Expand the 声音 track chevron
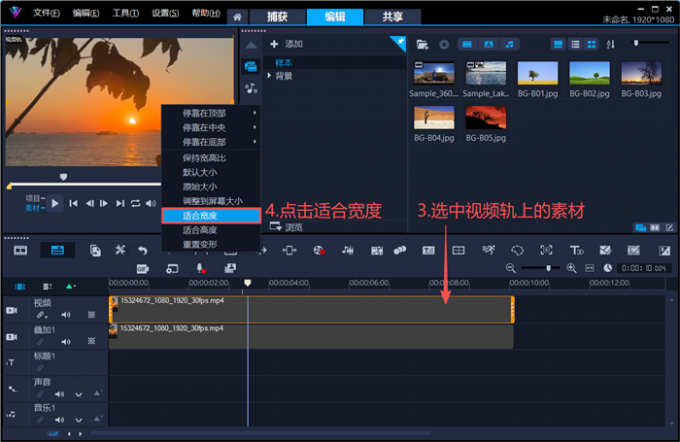Viewport: 680px width, 442px height. (x=78, y=395)
